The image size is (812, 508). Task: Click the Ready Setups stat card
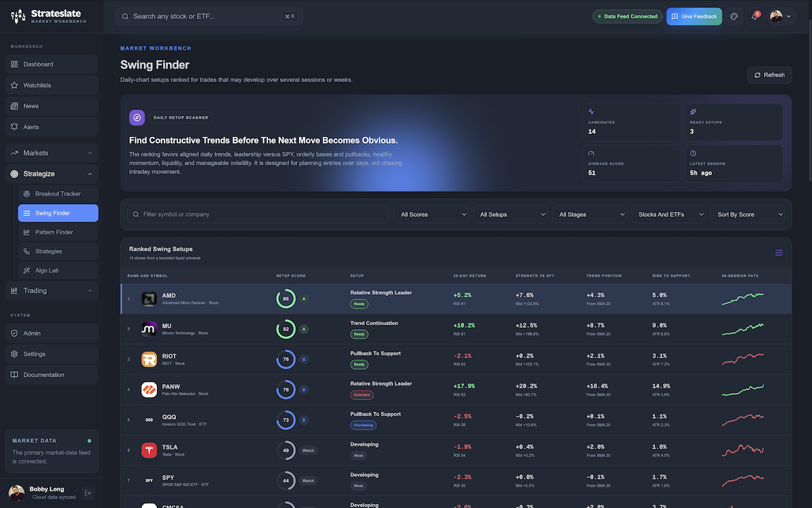(734, 122)
